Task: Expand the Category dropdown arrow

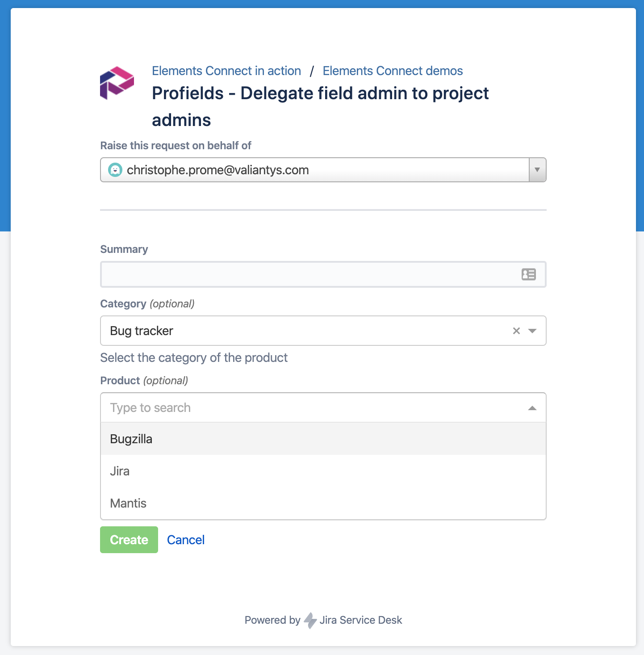Action: pos(532,331)
